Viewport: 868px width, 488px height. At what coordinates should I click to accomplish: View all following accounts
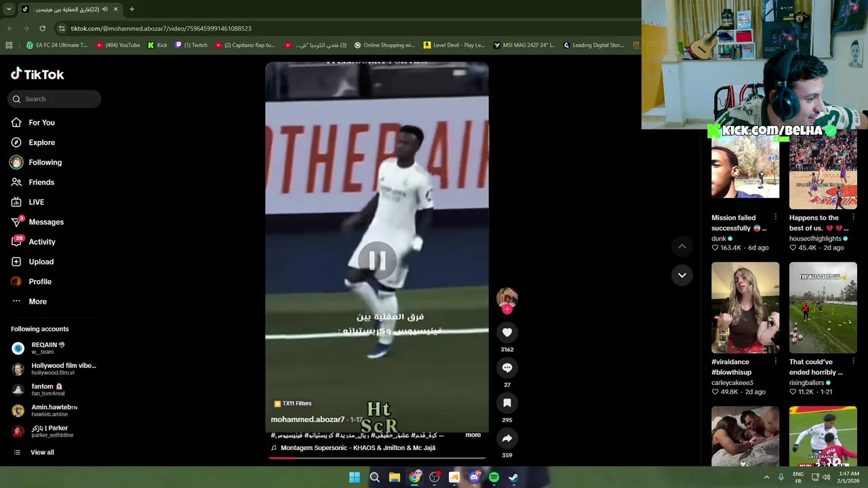click(x=42, y=453)
